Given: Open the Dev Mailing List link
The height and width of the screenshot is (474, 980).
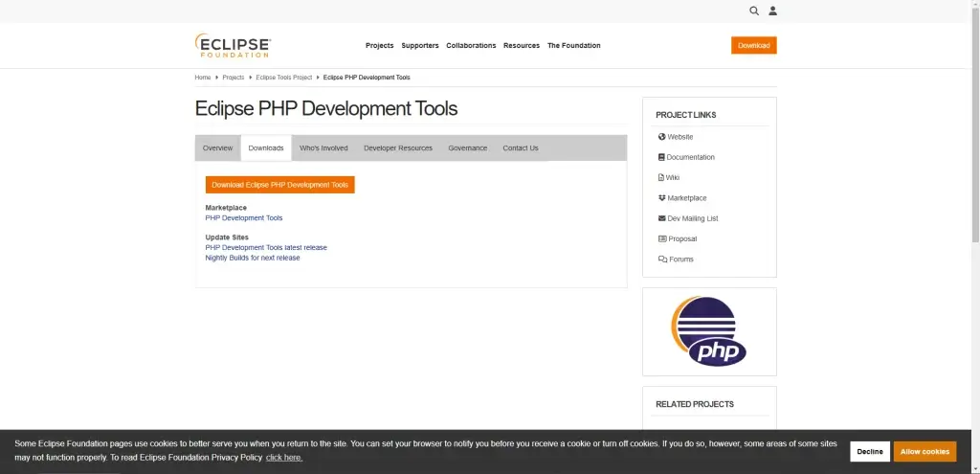Looking at the screenshot, I should pyautogui.click(x=693, y=219).
